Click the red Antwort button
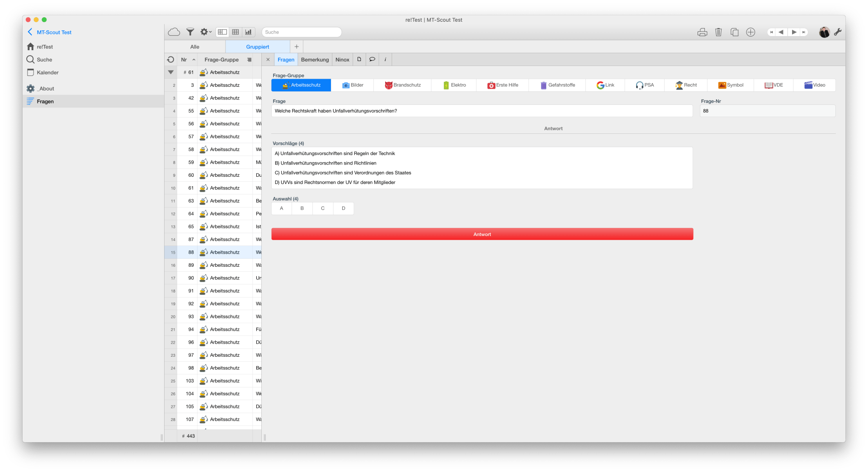 (482, 234)
